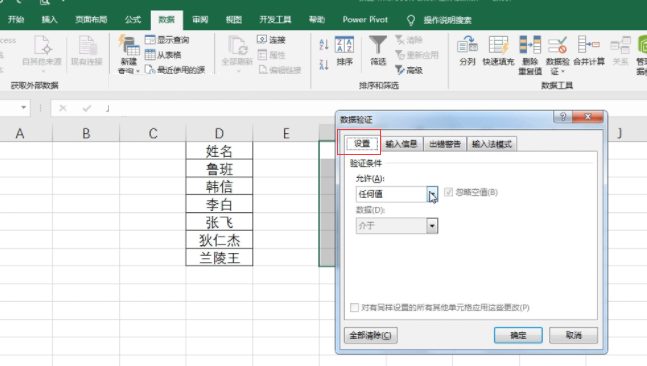The width and height of the screenshot is (647, 366).
Task: Select cell containing 李白
Action: (x=219, y=204)
